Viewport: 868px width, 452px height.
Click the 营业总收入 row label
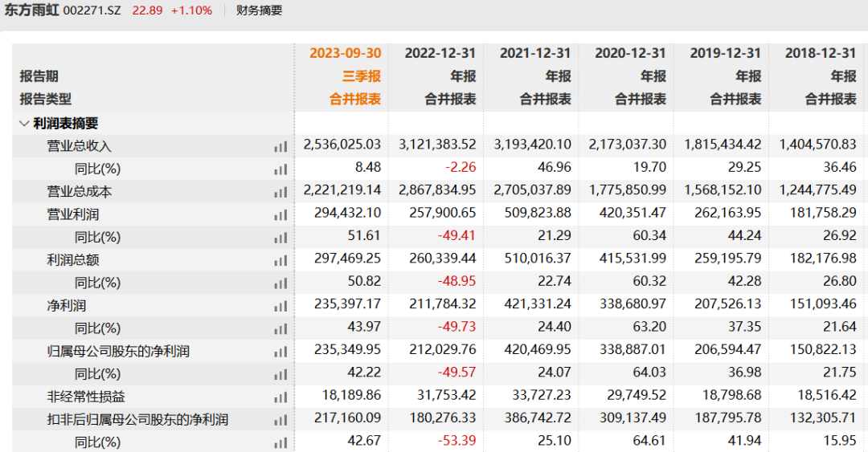(79, 146)
